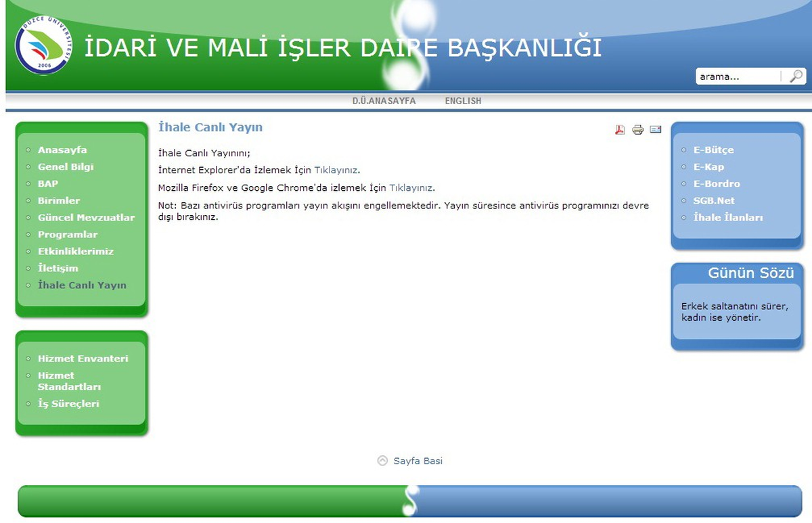Click the quote text Erkek saltanatını sürer

(x=735, y=312)
